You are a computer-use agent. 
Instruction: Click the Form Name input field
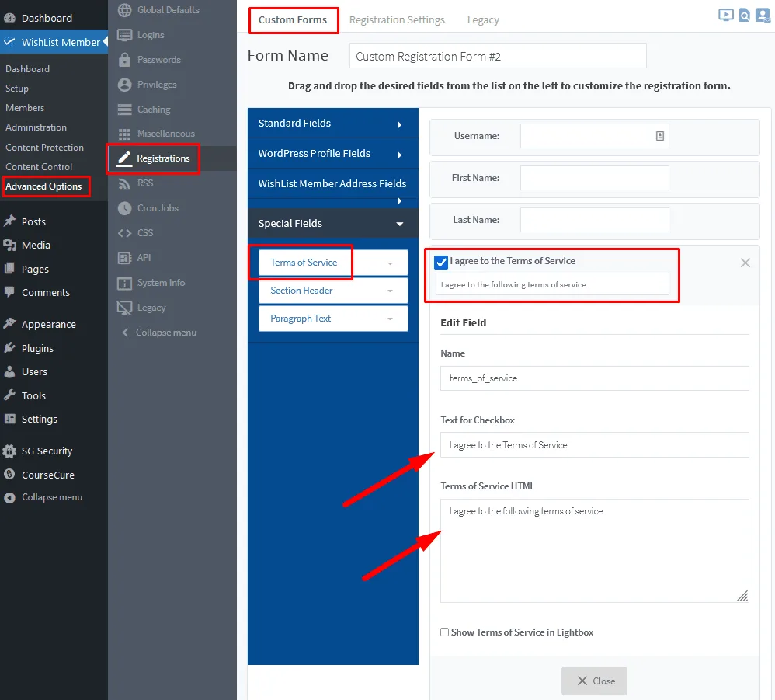click(x=498, y=56)
